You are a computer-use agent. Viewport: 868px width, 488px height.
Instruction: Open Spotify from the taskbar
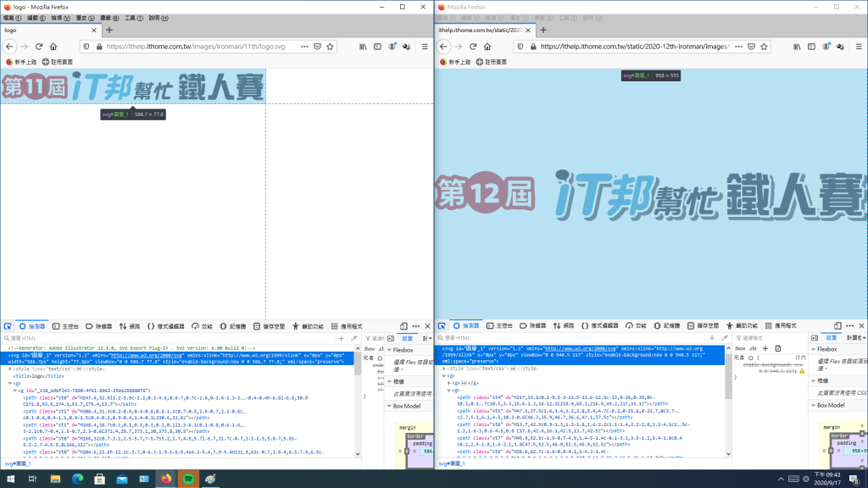[188, 479]
